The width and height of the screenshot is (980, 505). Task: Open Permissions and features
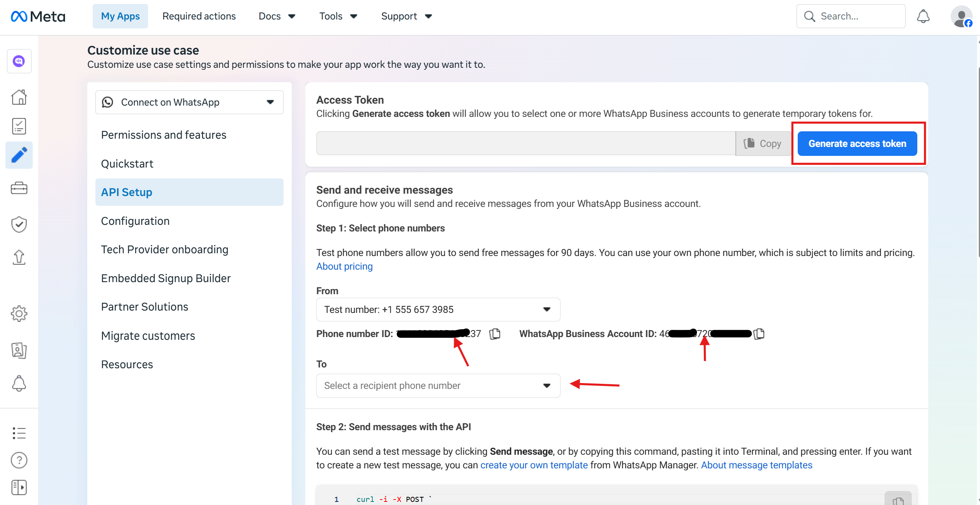click(x=164, y=135)
